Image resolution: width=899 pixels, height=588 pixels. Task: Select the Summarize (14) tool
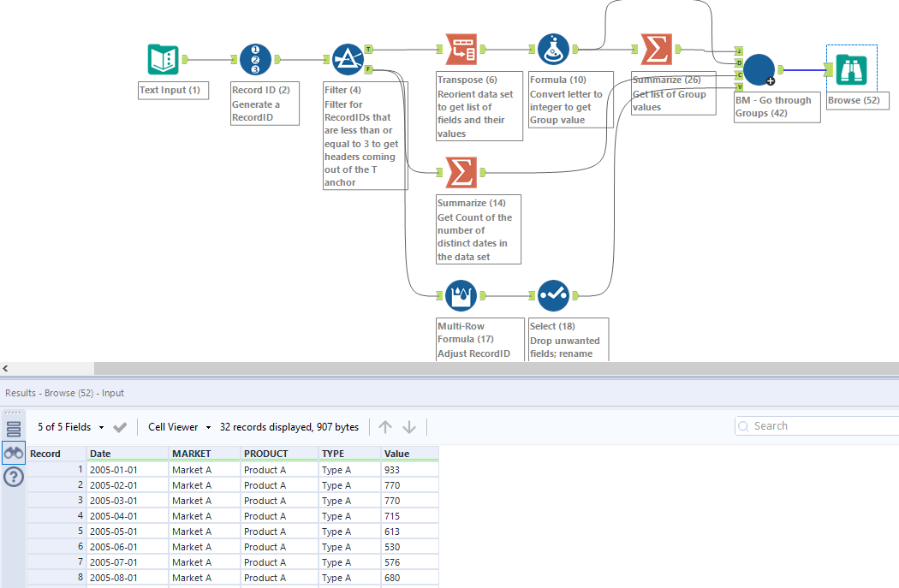pos(460,172)
